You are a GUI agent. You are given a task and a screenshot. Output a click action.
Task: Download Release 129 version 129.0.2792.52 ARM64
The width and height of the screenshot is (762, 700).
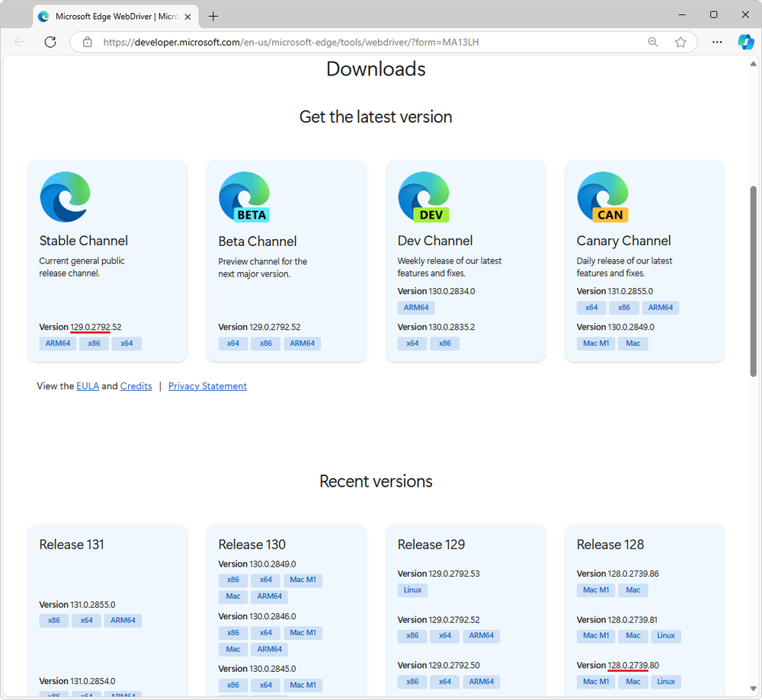point(481,636)
